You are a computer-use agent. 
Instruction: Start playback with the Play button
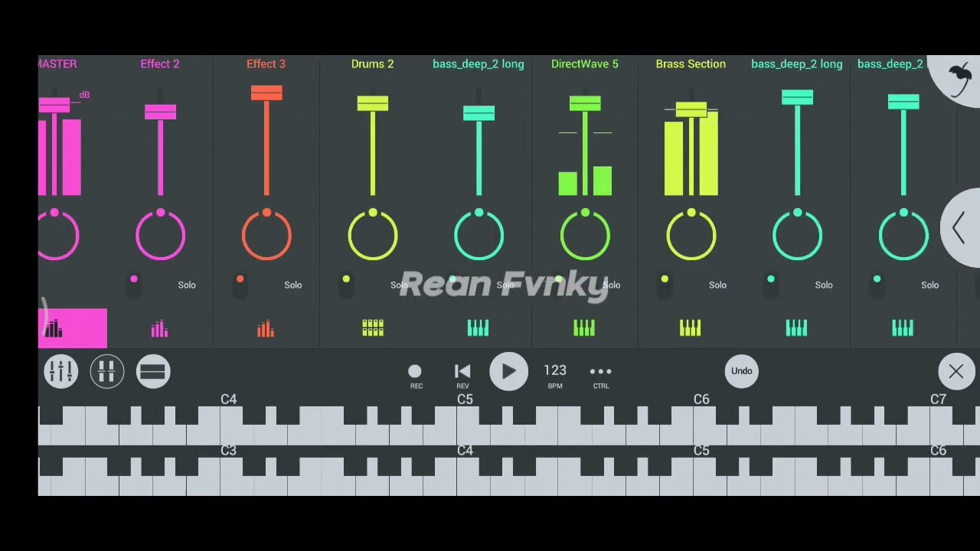coord(509,372)
